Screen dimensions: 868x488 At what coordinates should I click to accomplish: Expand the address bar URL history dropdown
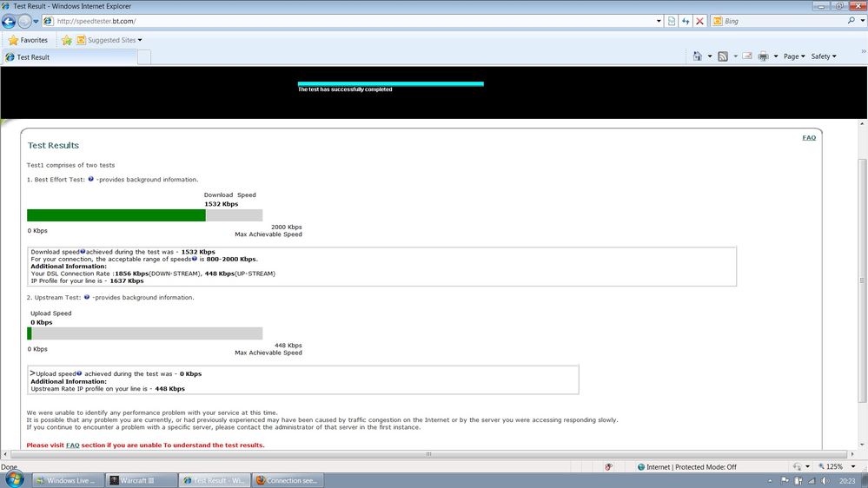click(x=659, y=21)
